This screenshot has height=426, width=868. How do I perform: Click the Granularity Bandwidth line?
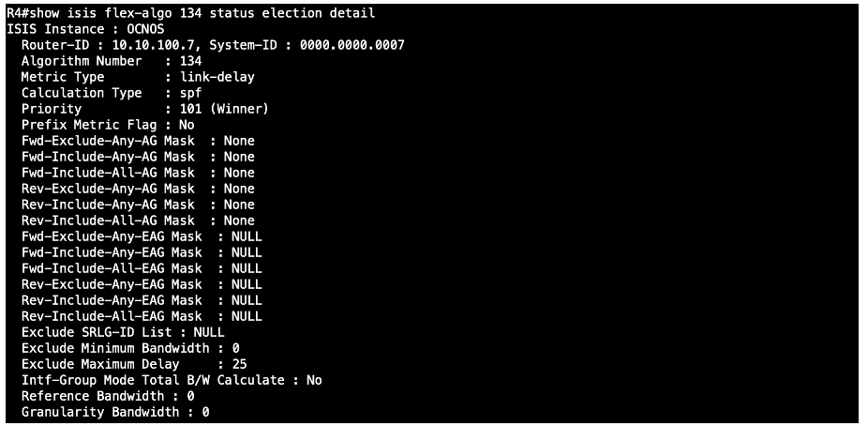115,412
